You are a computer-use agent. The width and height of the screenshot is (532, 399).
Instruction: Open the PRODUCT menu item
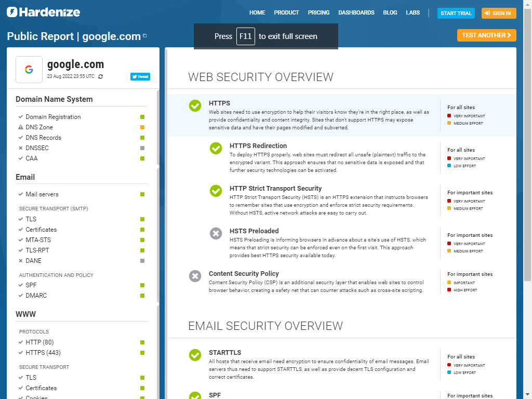click(x=286, y=12)
